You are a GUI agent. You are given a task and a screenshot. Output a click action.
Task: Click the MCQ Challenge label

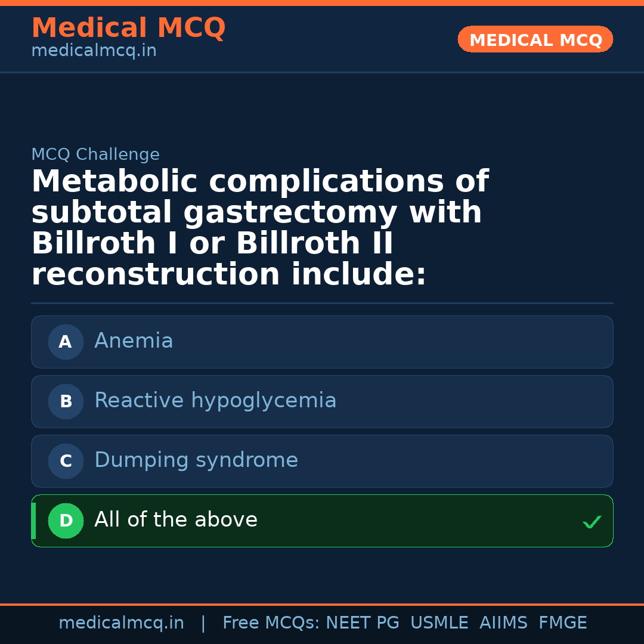(95, 154)
